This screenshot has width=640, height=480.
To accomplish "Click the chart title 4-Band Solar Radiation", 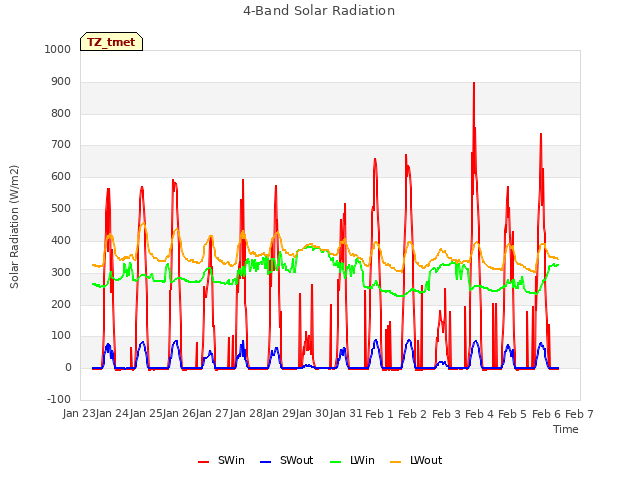I will 319,11.
